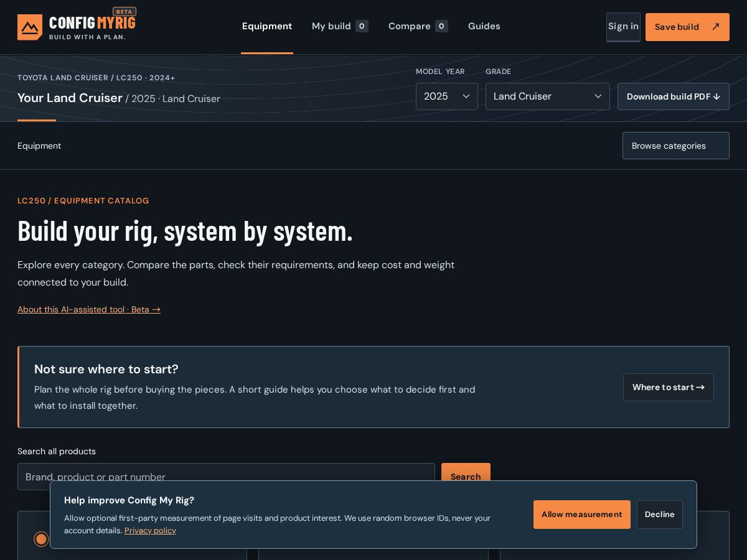Image resolution: width=747 pixels, height=560 pixels.
Task: Decline the measurement request
Action: (660, 515)
